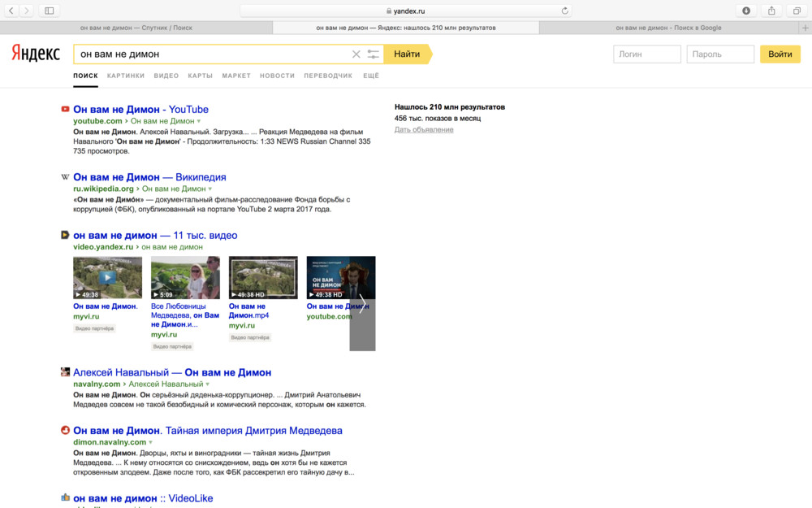Click youtube.com green URL in first result
This screenshot has height=508, width=812.
[x=97, y=121]
